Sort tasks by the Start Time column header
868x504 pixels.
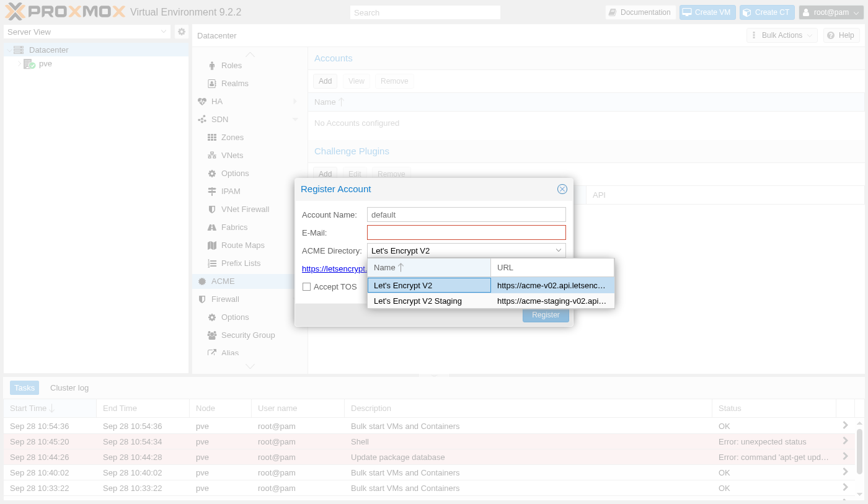50,409
